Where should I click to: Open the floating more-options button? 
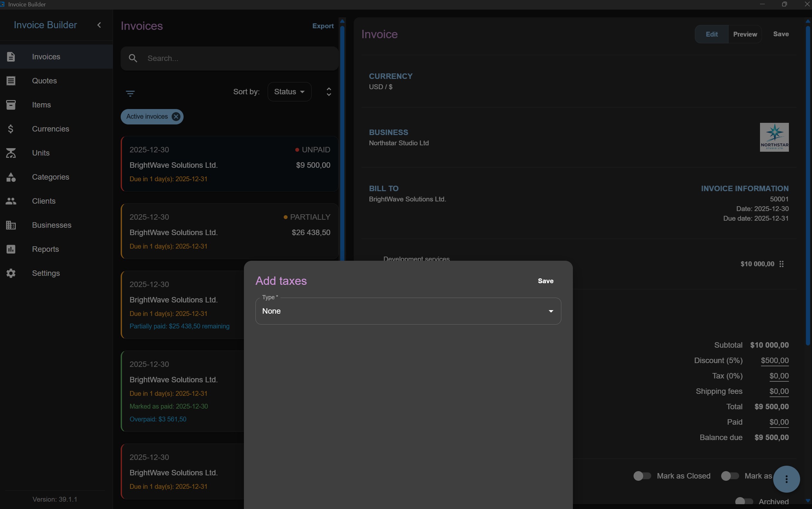(786, 479)
